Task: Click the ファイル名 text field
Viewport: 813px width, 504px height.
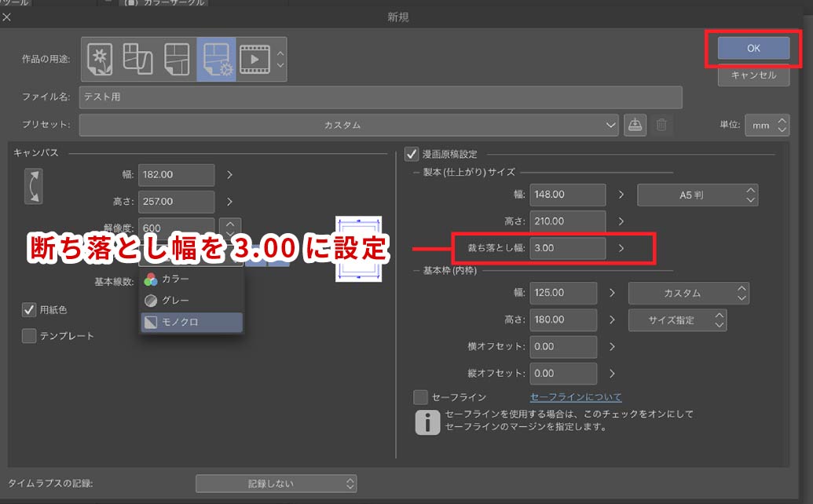Action: pyautogui.click(x=380, y=97)
